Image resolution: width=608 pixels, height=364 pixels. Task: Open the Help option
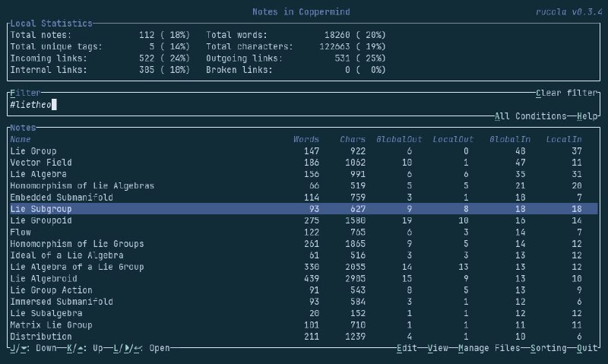point(587,116)
